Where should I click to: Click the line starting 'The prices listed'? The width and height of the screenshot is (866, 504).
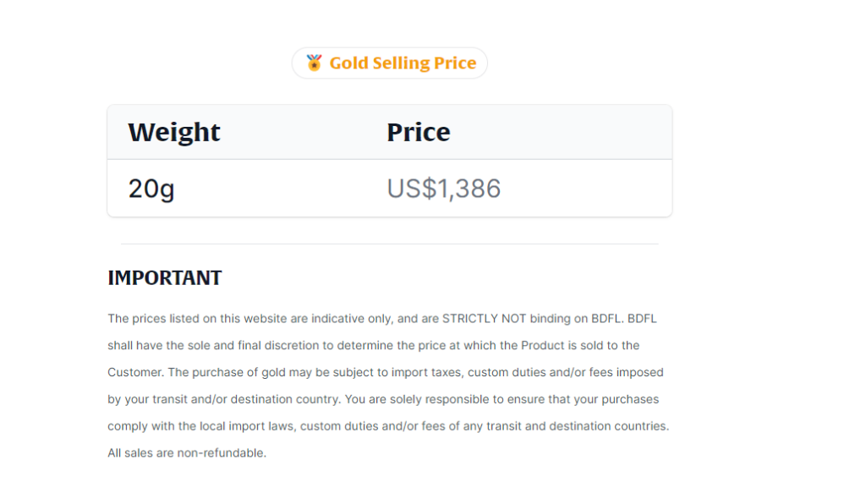382,319
